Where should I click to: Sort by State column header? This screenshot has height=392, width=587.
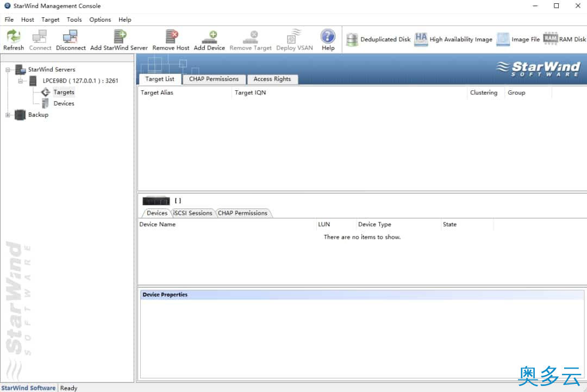467,224
